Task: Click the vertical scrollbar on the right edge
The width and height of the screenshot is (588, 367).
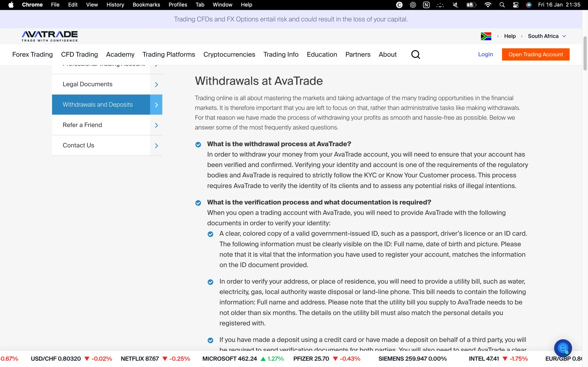Action: (x=585, y=53)
